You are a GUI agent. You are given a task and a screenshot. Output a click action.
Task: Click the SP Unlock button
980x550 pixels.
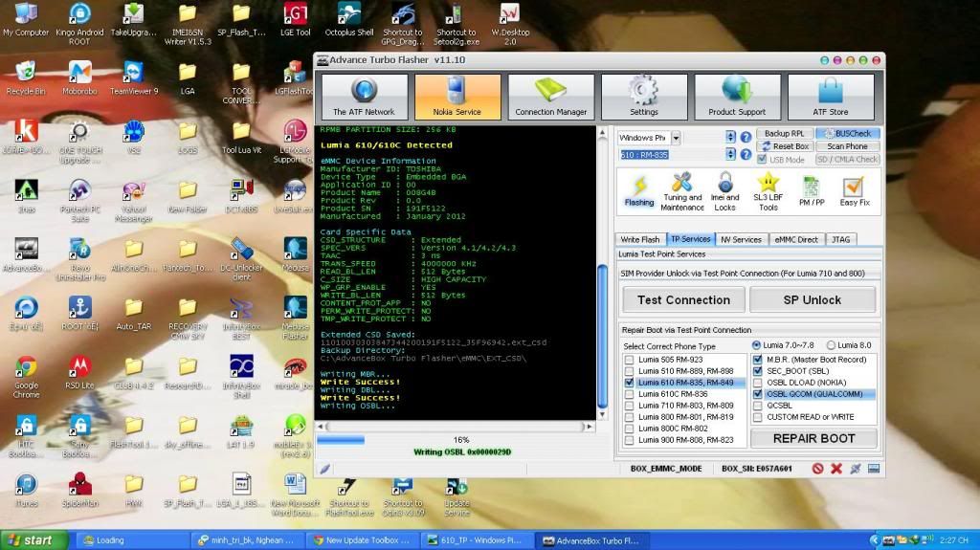(812, 300)
